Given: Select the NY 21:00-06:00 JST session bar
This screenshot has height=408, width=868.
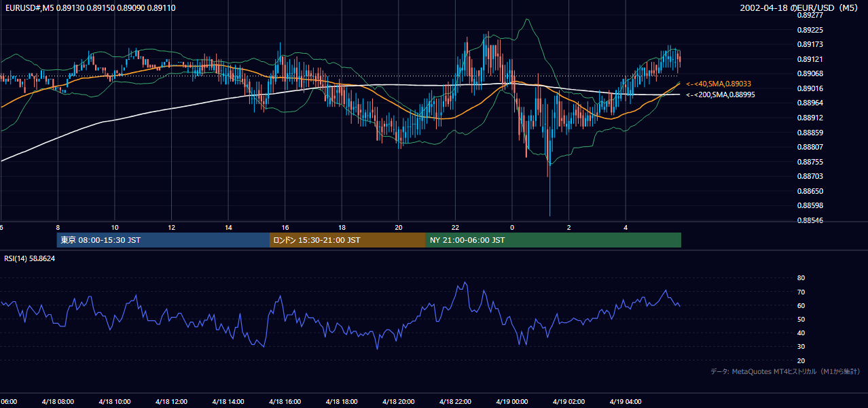Looking at the screenshot, I should point(554,240).
